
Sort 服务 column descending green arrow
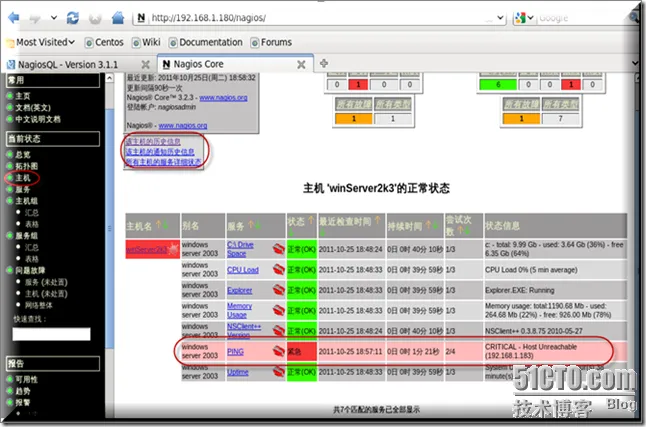click(x=258, y=225)
